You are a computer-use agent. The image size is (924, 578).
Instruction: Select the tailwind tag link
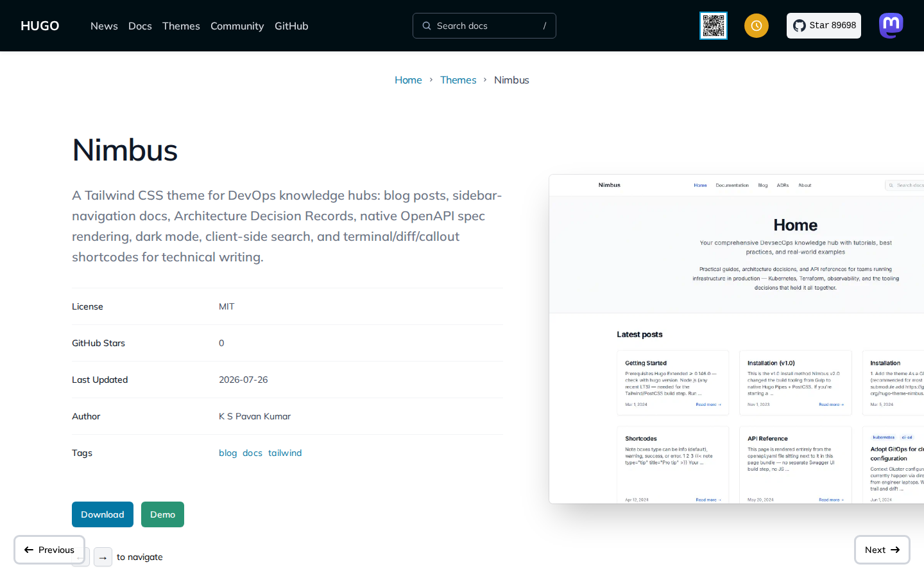pyautogui.click(x=285, y=453)
